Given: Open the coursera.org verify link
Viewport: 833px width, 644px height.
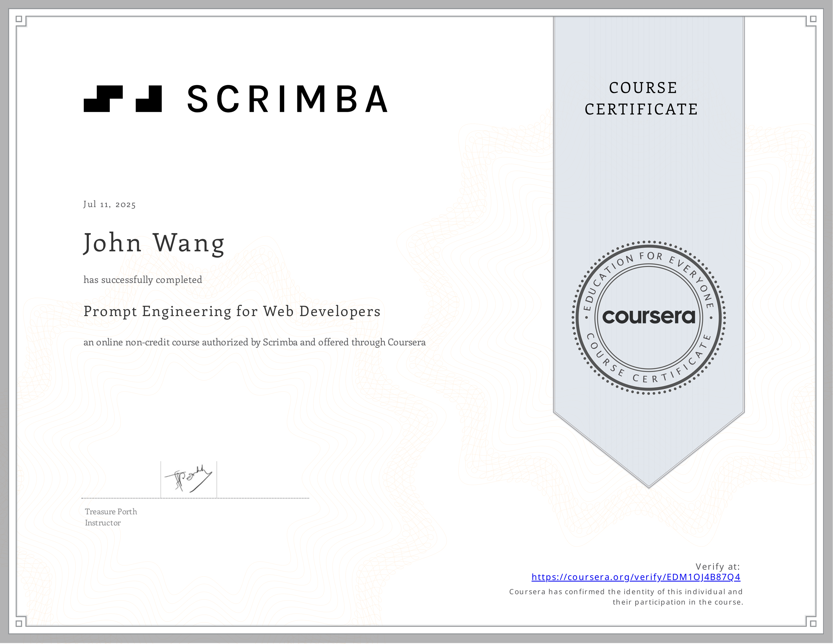Looking at the screenshot, I should pyautogui.click(x=636, y=577).
